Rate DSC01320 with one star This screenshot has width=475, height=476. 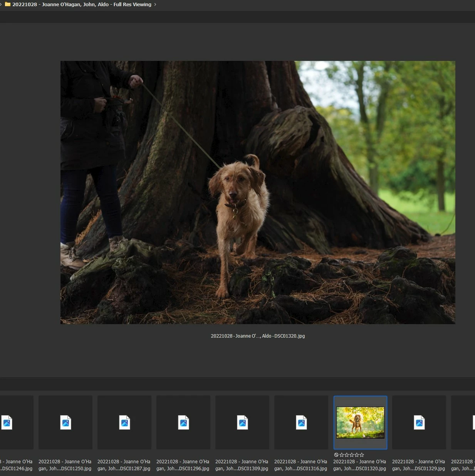pyautogui.click(x=342, y=455)
